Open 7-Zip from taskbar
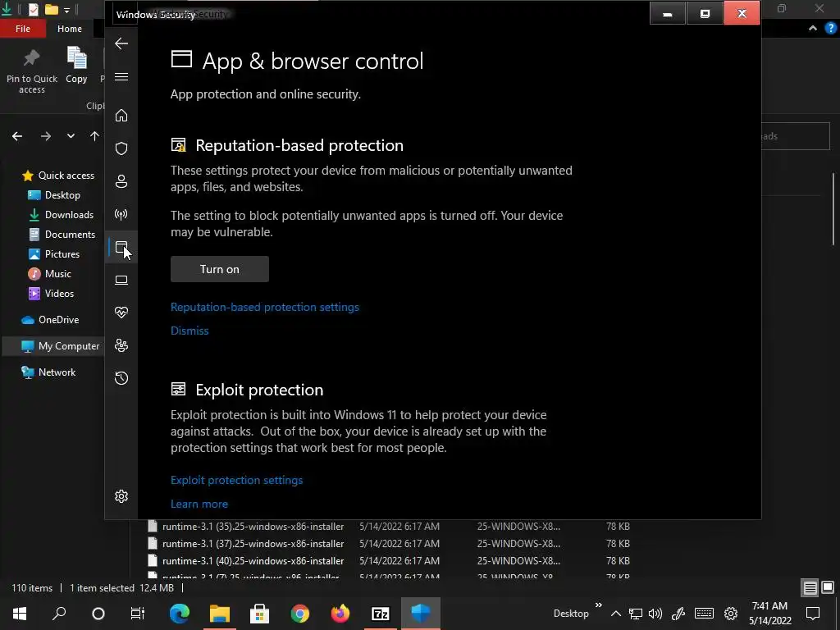Screen dimensions: 840x630 pyautogui.click(x=381, y=614)
